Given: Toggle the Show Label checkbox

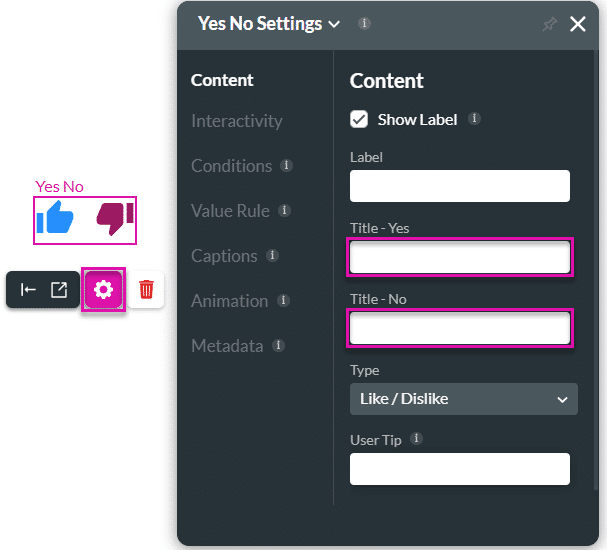Looking at the screenshot, I should [360, 120].
